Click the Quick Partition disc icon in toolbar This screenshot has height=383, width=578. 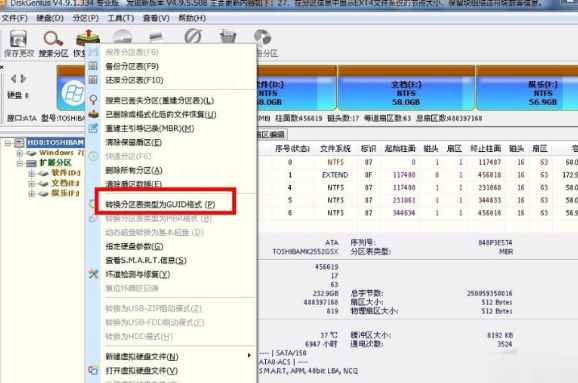(x=123, y=37)
